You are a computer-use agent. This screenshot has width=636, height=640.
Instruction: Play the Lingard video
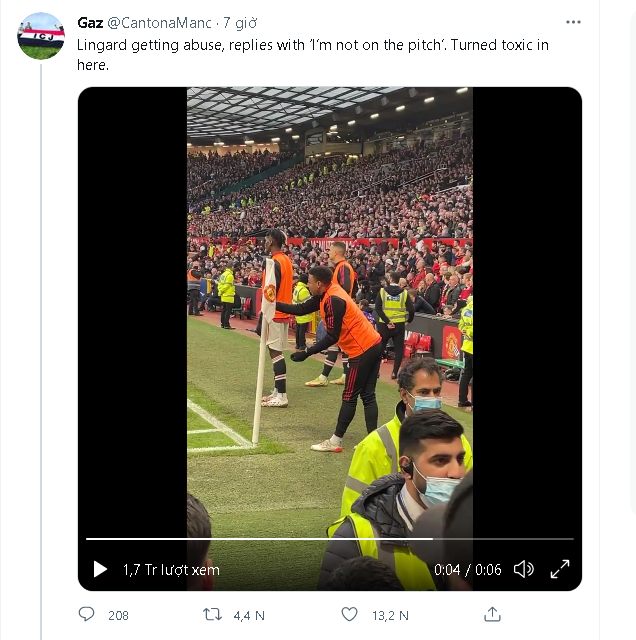(x=100, y=569)
